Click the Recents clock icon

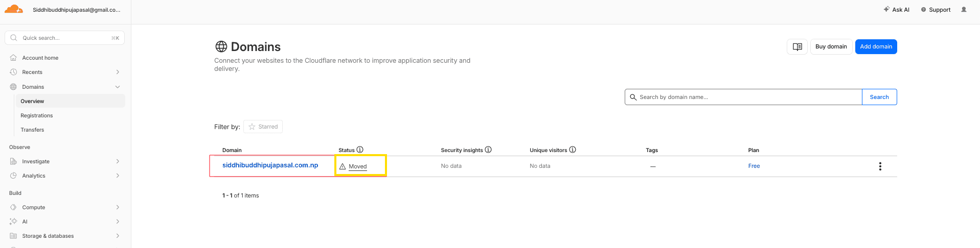[13, 72]
